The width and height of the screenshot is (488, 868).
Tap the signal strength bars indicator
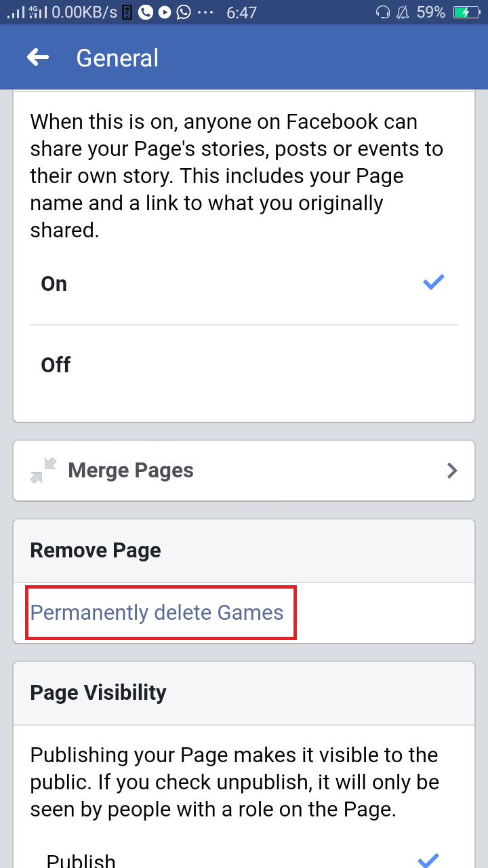tap(16, 12)
